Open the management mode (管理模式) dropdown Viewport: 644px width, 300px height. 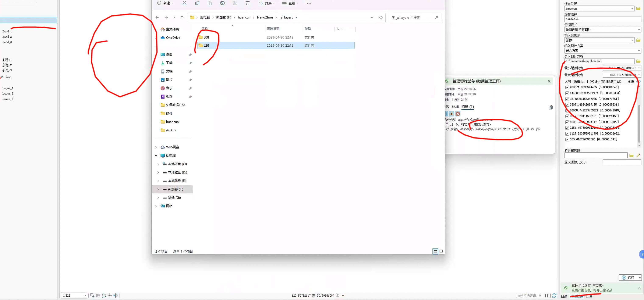click(602, 29)
